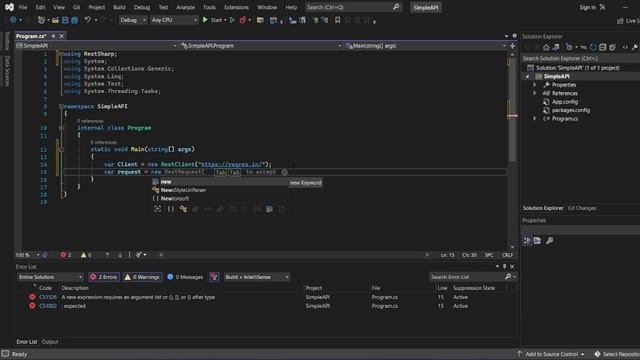This screenshot has width=640, height=360.
Task: Click the Property Pages wrench in Properties panel
Action: coord(550,241)
